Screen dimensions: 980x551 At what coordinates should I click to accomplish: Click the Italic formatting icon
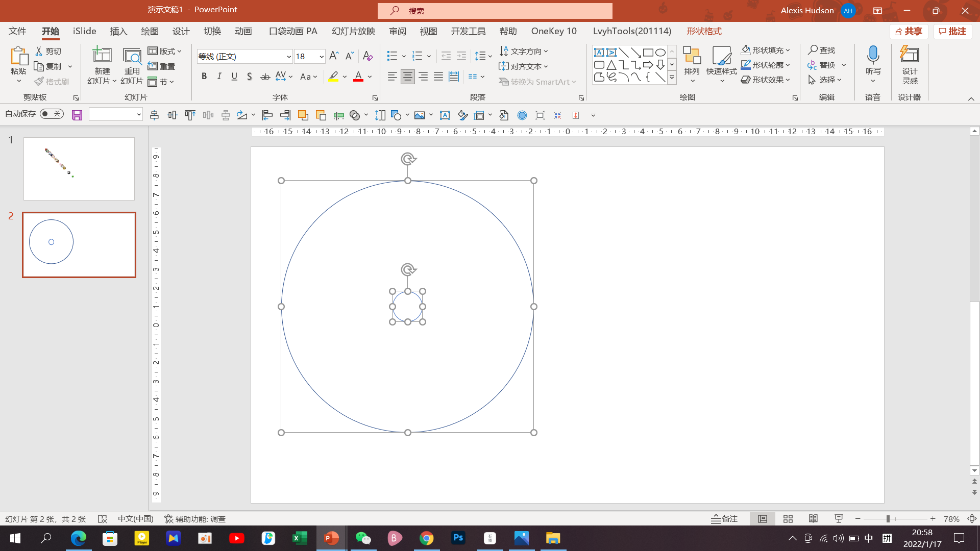[219, 77]
